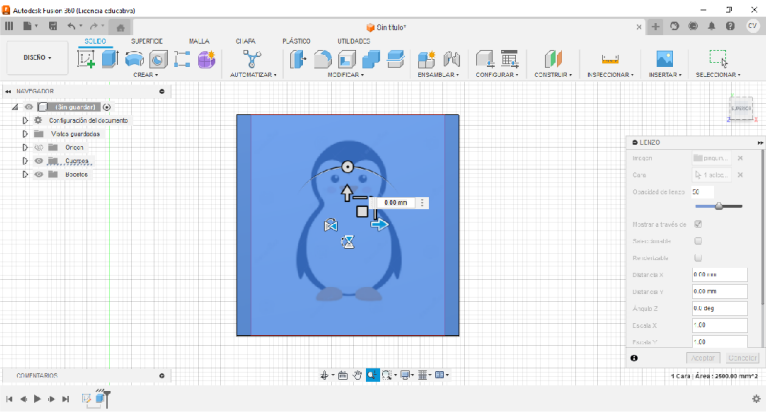Select the Fillet tool
Image resolution: width=766 pixels, height=417 pixels.
[x=322, y=60]
